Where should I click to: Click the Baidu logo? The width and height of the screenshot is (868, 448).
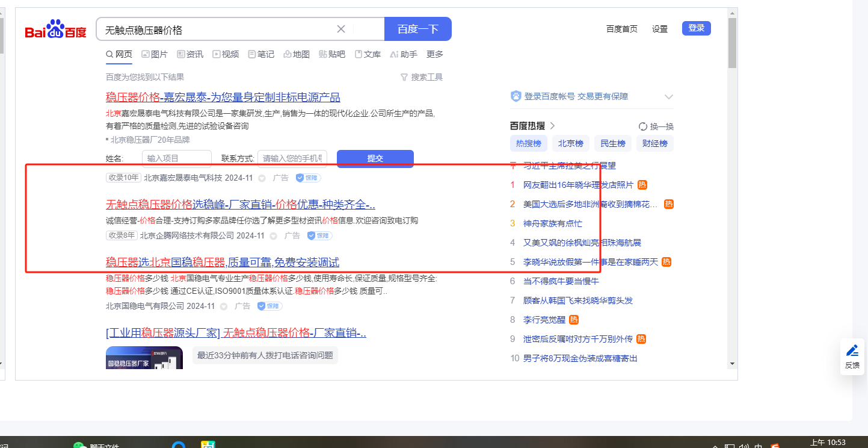(55, 30)
